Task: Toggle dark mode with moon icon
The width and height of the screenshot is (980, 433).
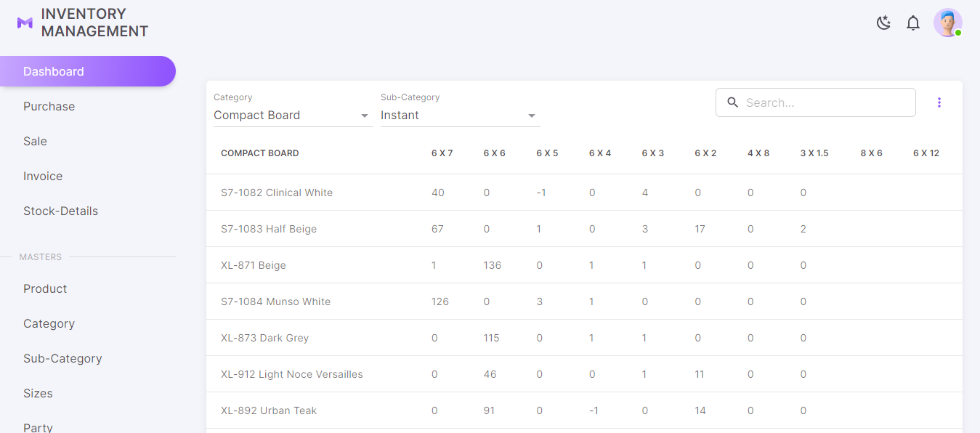Action: tap(883, 23)
